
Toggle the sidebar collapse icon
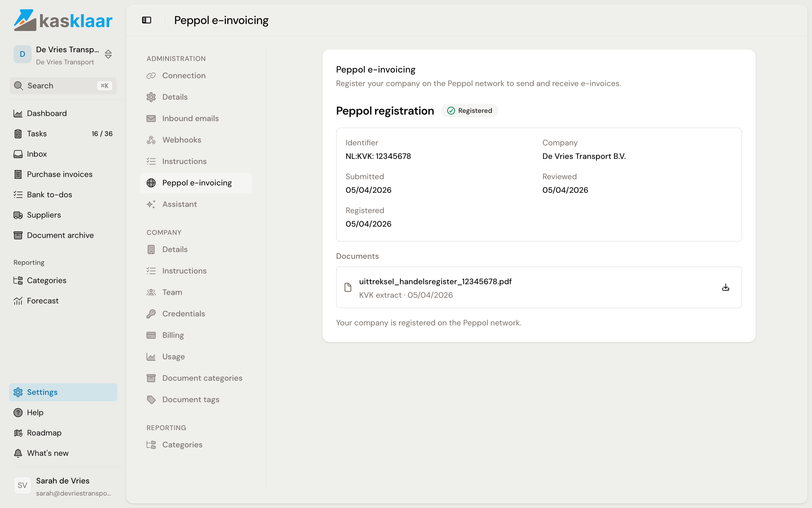point(147,20)
